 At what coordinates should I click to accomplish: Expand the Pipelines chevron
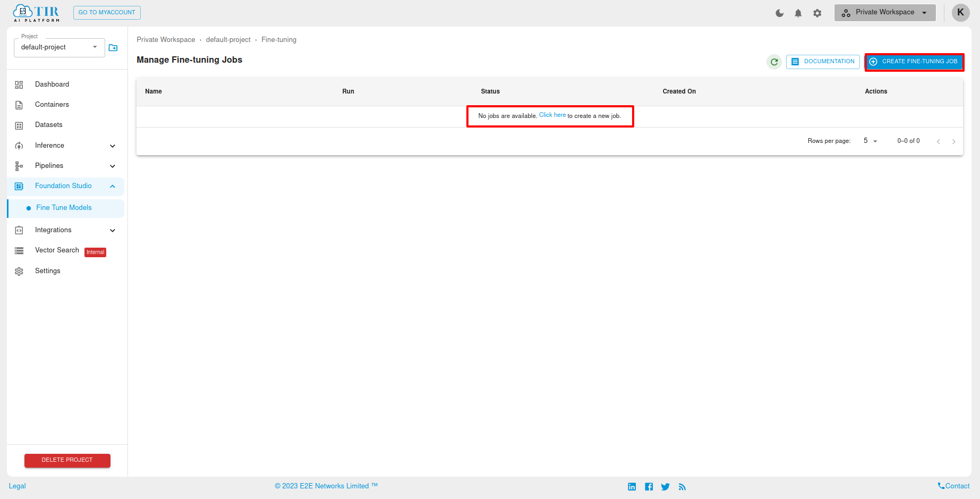(x=113, y=166)
